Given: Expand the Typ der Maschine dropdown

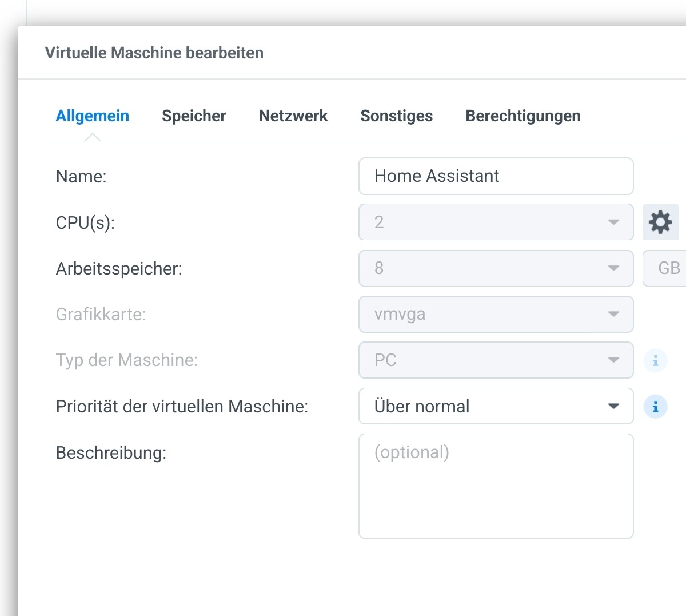Looking at the screenshot, I should click(495, 360).
